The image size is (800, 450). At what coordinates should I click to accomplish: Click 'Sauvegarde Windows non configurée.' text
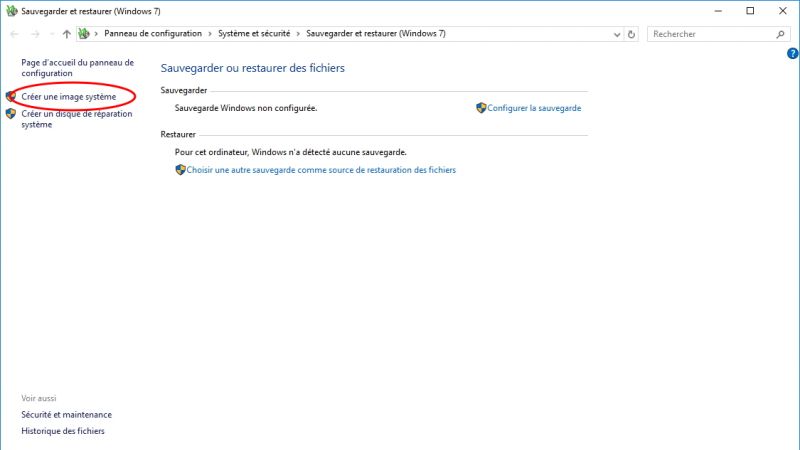pyautogui.click(x=246, y=108)
